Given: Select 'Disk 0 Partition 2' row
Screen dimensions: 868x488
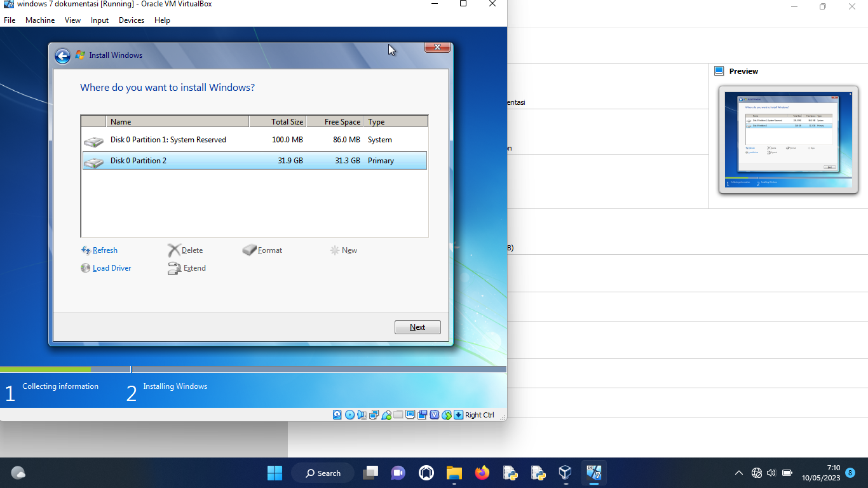Looking at the screenshot, I should [x=255, y=161].
